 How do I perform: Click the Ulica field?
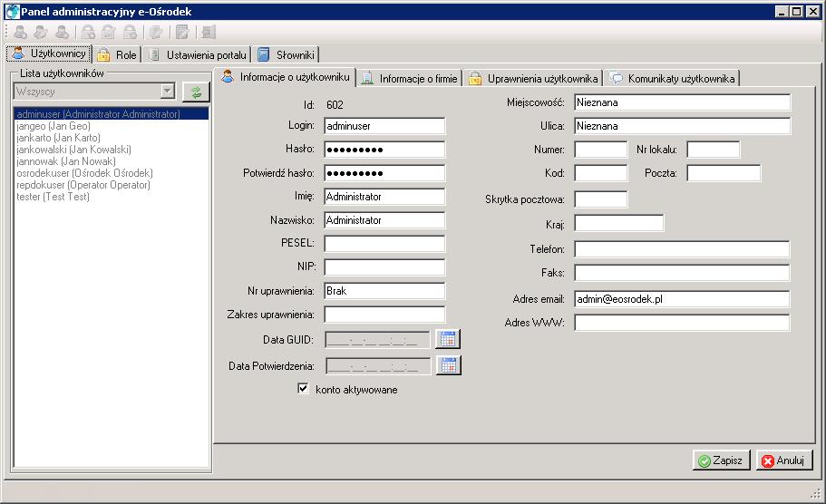pyautogui.click(x=682, y=126)
